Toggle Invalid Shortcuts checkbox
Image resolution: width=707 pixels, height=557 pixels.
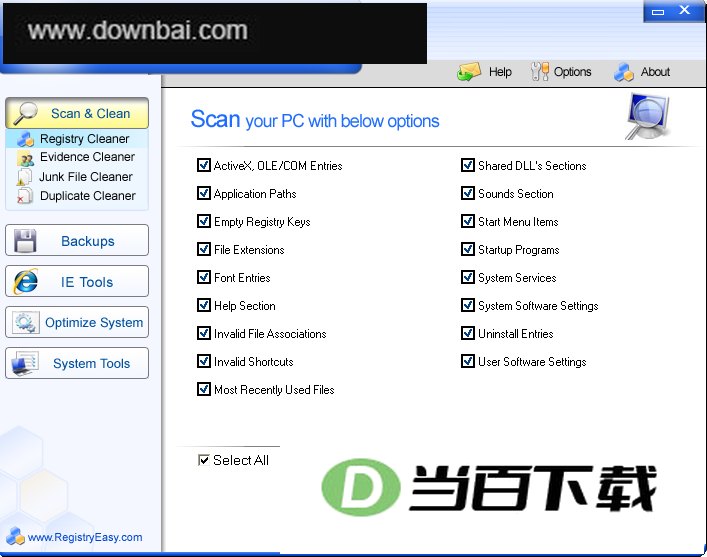tap(204, 361)
